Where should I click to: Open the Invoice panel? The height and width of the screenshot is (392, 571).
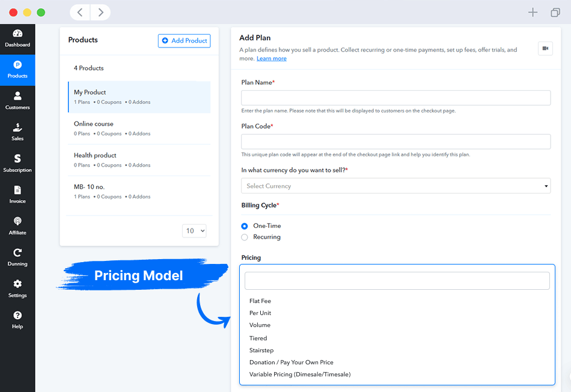[x=17, y=194]
